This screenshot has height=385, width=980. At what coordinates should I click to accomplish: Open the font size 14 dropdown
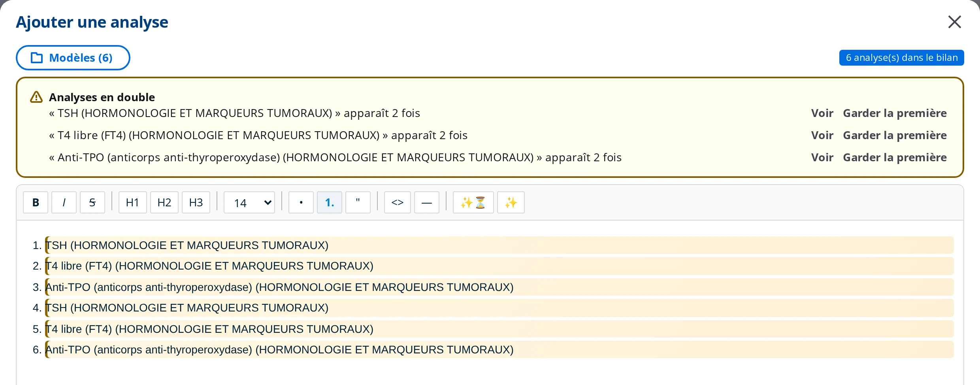(249, 202)
